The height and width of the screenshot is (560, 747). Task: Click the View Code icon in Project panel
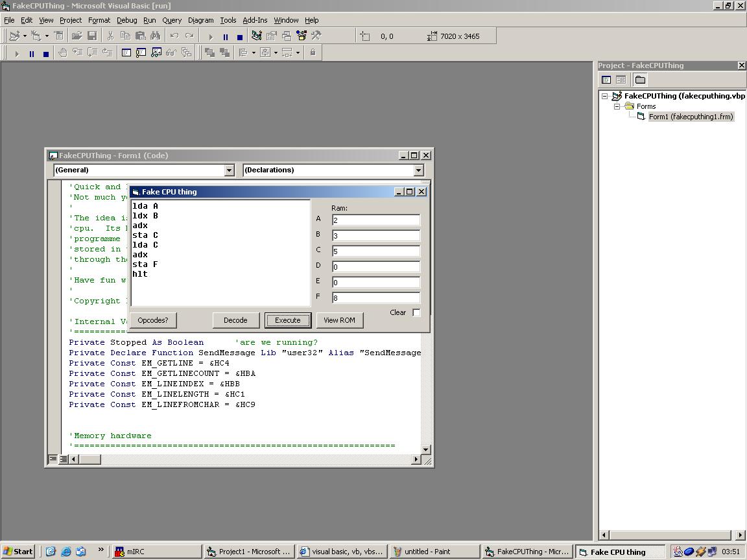click(606, 80)
